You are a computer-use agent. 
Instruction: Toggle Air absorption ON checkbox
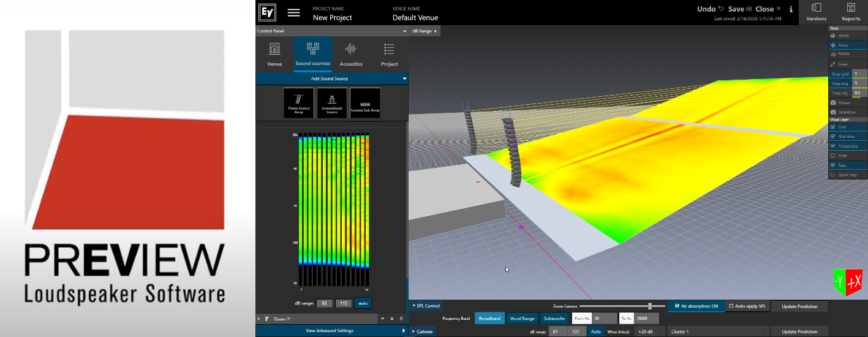tap(676, 306)
